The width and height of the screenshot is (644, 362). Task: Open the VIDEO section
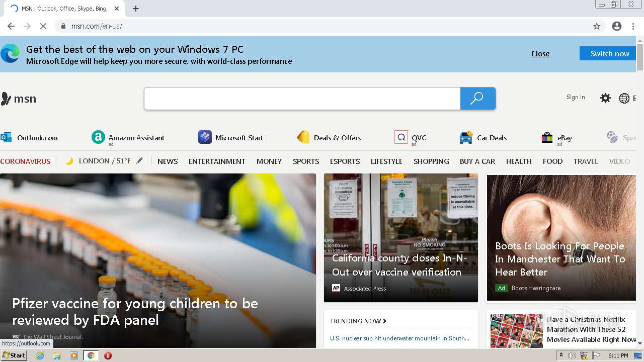click(x=619, y=161)
